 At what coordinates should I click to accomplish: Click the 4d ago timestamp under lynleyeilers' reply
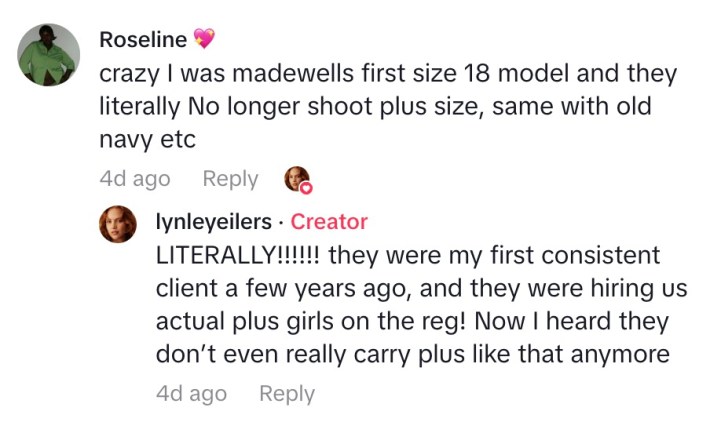[191, 394]
